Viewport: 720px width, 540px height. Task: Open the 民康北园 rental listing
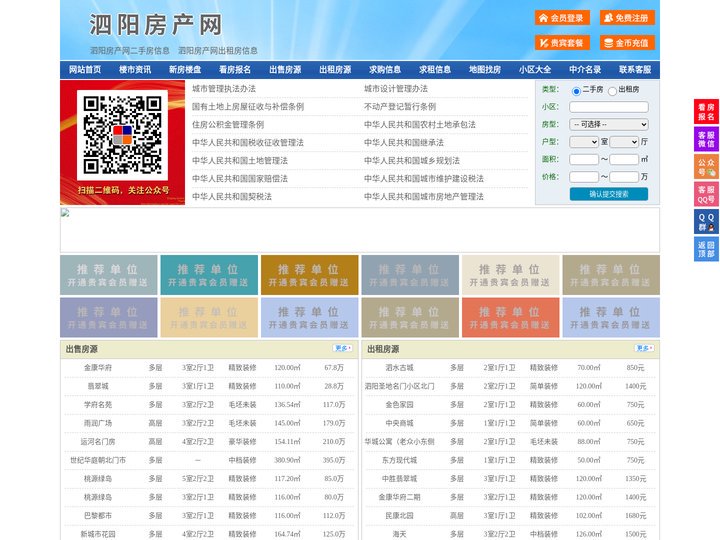(x=399, y=516)
